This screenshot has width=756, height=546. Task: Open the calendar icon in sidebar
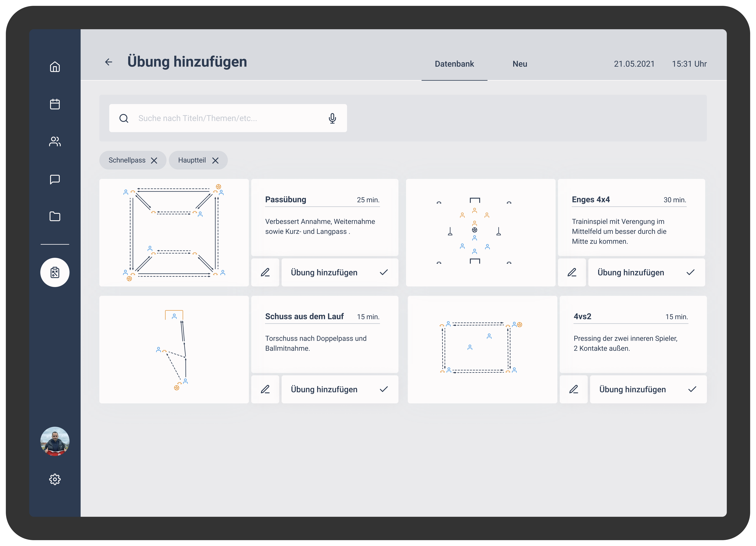55,104
